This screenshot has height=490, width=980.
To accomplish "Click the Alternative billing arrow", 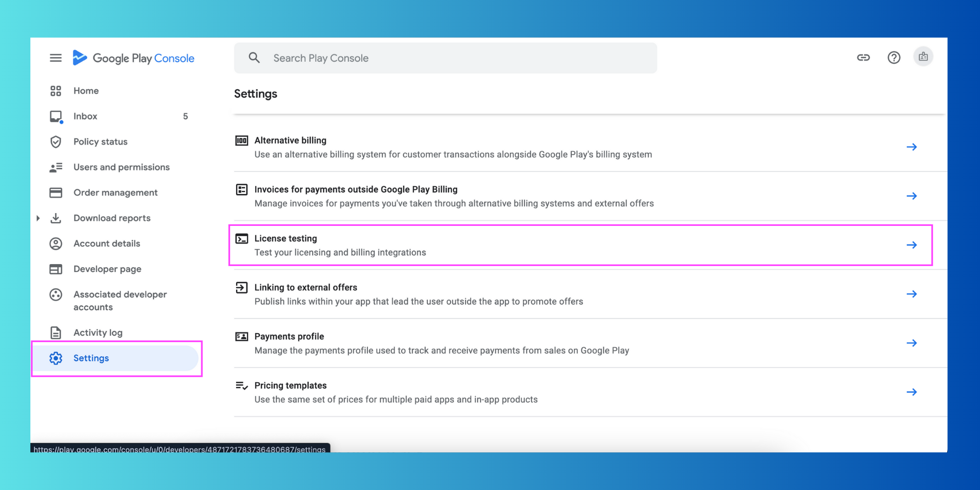I will [x=911, y=147].
